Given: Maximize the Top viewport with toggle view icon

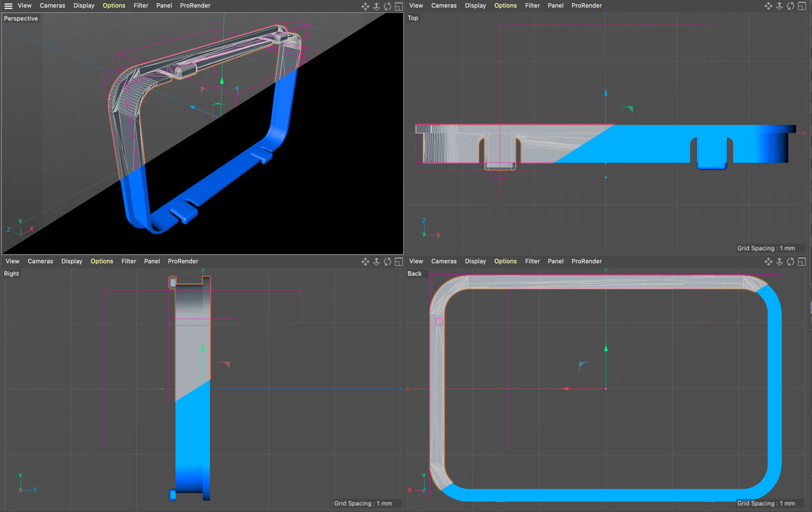Looking at the screenshot, I should click(801, 6).
